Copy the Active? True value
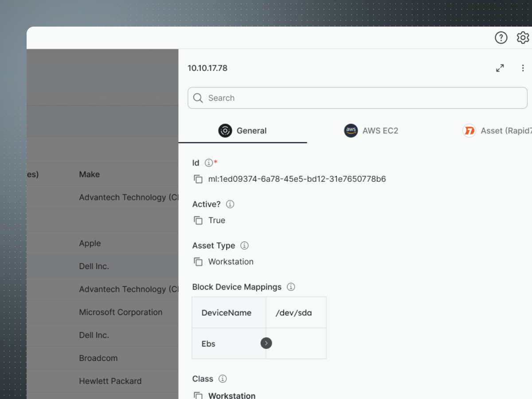This screenshot has width=532, height=399. (x=198, y=220)
